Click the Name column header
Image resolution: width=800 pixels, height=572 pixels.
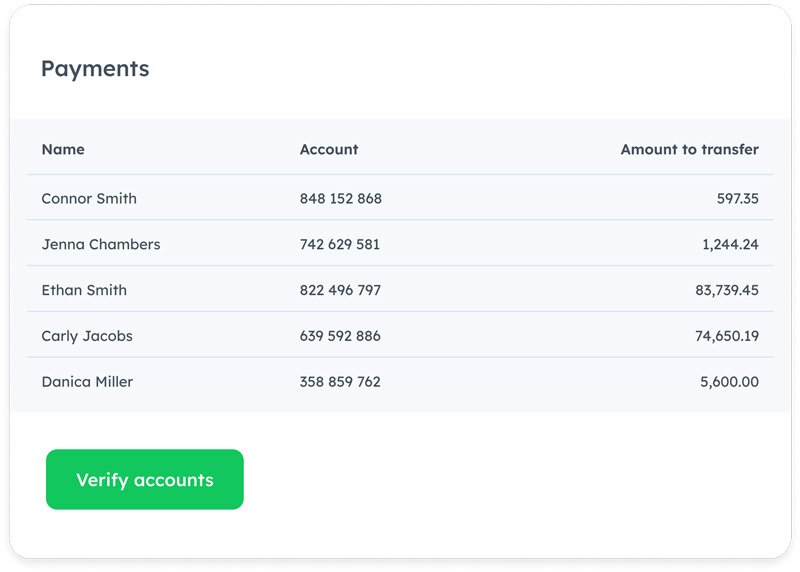point(63,149)
